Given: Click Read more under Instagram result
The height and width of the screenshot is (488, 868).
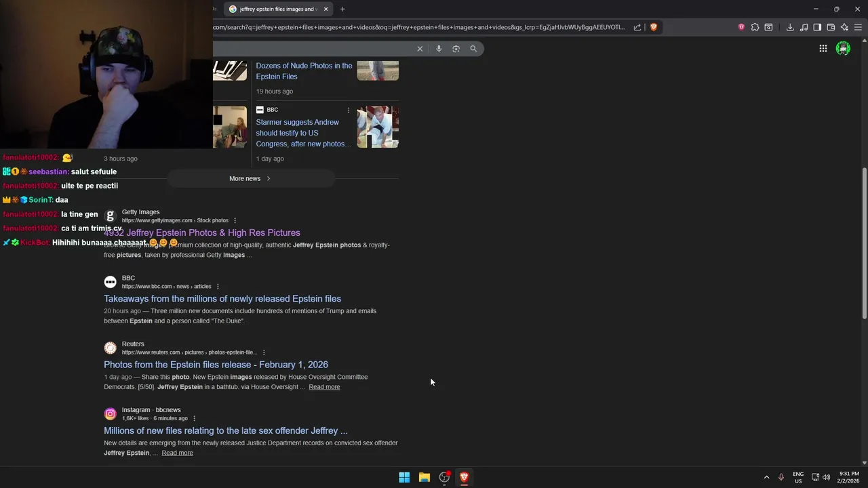Looking at the screenshot, I should coord(177,453).
